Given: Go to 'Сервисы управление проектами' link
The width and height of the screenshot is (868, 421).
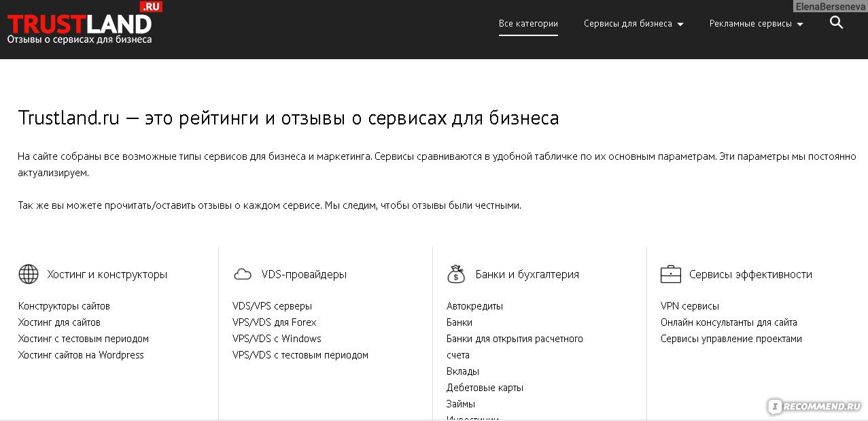Looking at the screenshot, I should 731,339.
